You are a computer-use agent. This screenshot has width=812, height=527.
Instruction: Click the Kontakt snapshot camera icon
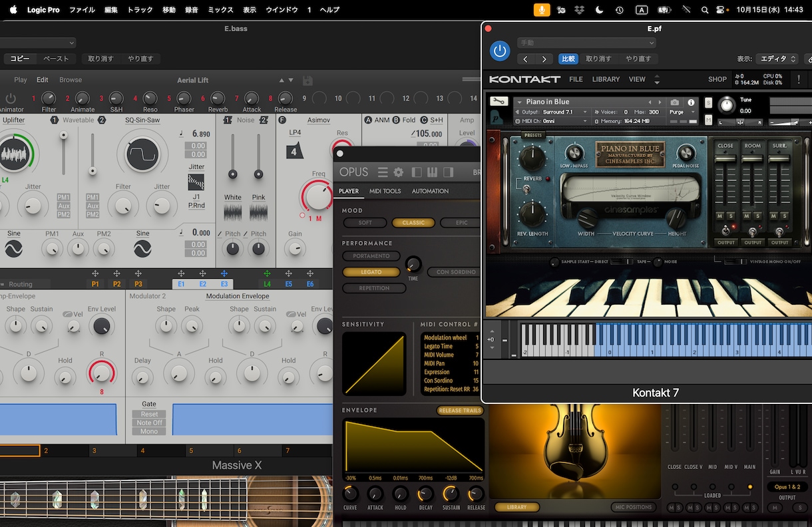[x=675, y=102]
